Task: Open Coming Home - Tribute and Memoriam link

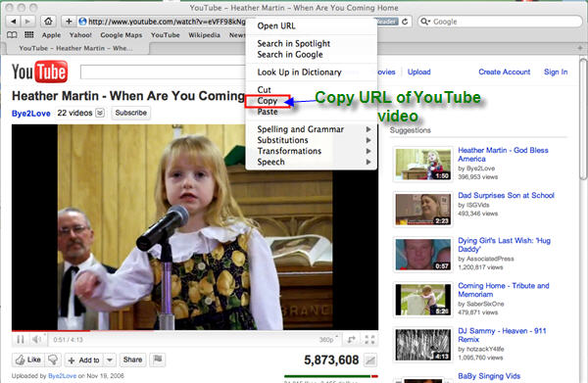Action: coord(504,290)
